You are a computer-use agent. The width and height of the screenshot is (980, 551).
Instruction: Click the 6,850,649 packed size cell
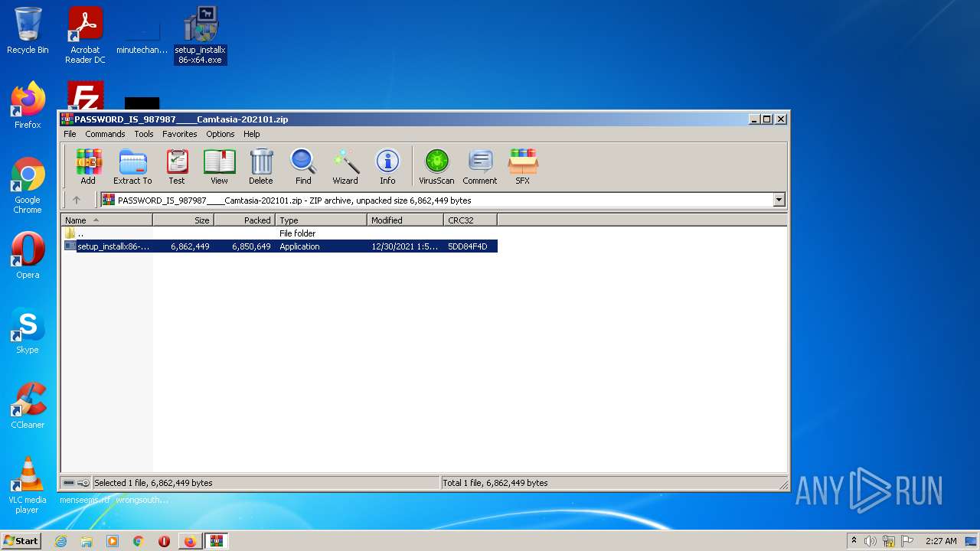coord(251,246)
